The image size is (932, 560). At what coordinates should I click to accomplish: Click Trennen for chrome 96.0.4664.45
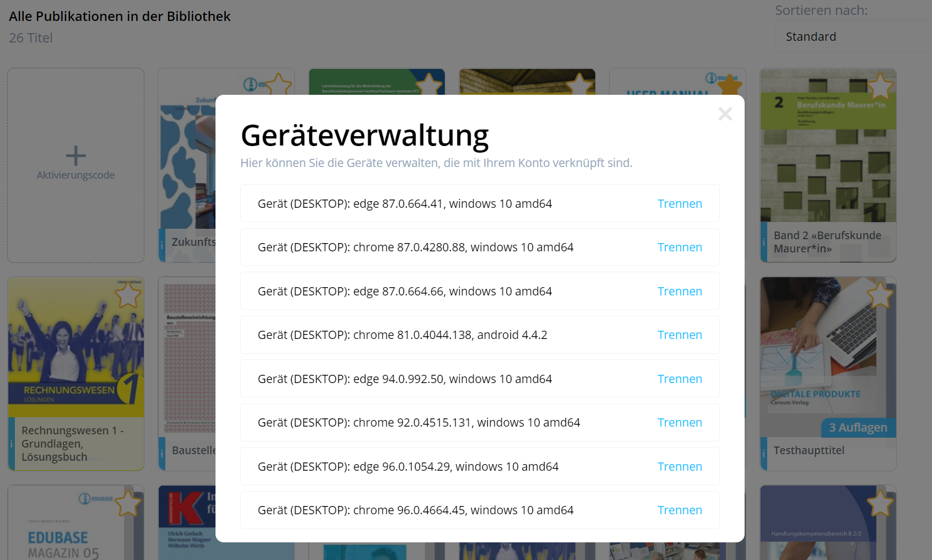(x=680, y=510)
